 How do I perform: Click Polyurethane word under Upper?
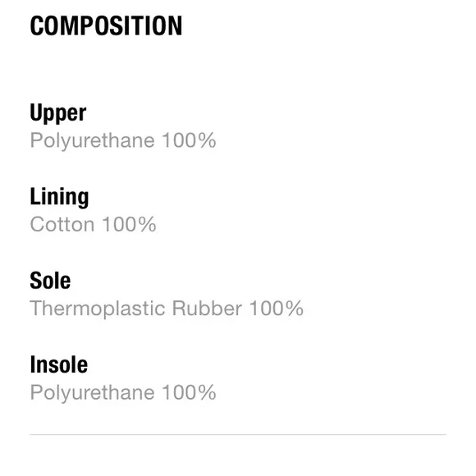pyautogui.click(x=92, y=141)
